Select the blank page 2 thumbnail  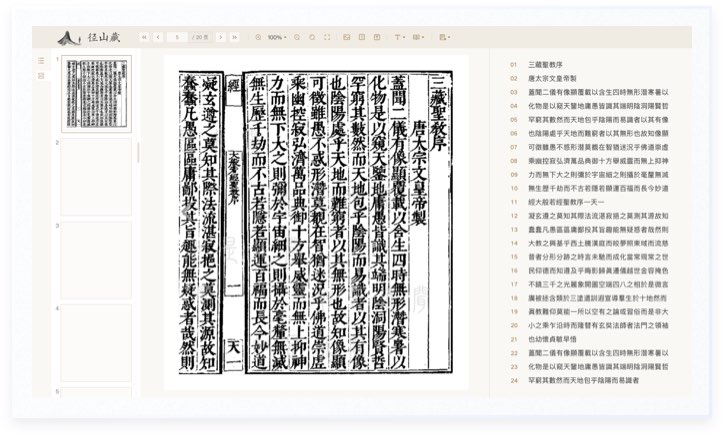(x=97, y=175)
